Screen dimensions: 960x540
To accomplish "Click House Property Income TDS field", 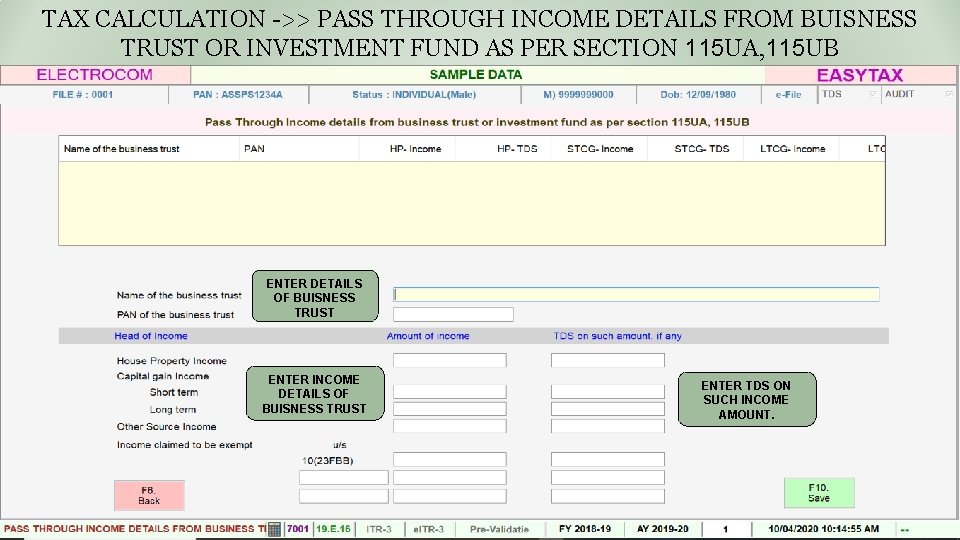I will pos(607,360).
